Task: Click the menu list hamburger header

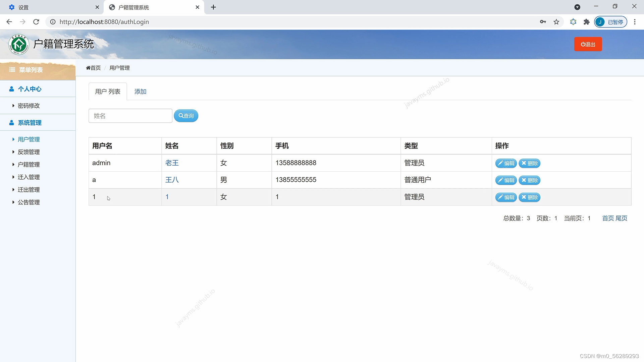Action: click(26, 70)
